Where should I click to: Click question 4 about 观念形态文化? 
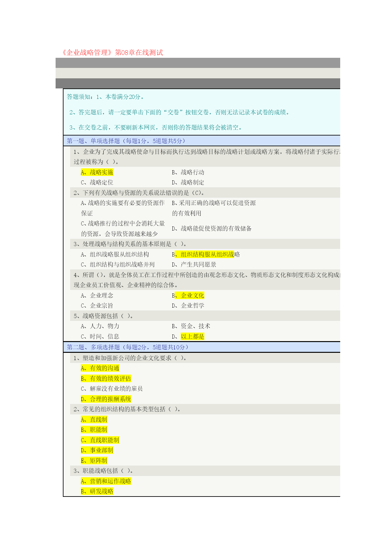click(x=207, y=280)
